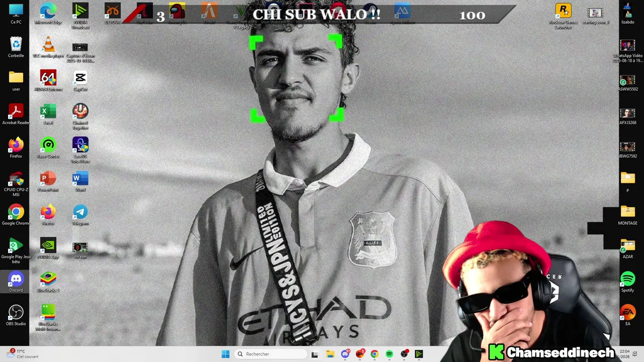This screenshot has height=362, width=644.
Task: Select the lizabdo desktop icon
Action: click(628, 14)
